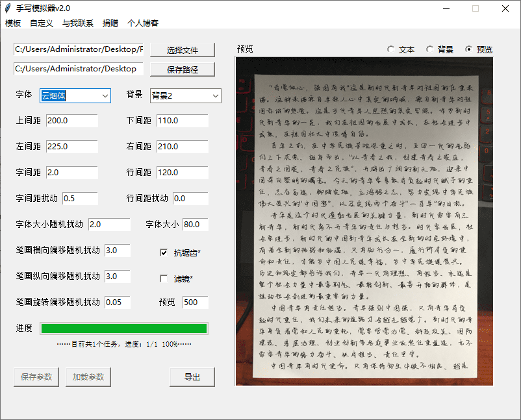
Task: Enable the 滤镜 checkbox
Action: tap(163, 278)
